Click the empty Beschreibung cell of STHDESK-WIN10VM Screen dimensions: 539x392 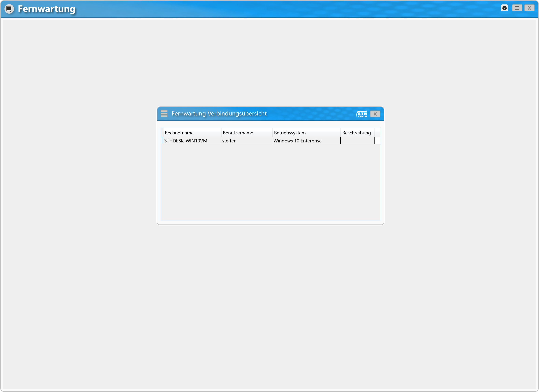(x=357, y=141)
